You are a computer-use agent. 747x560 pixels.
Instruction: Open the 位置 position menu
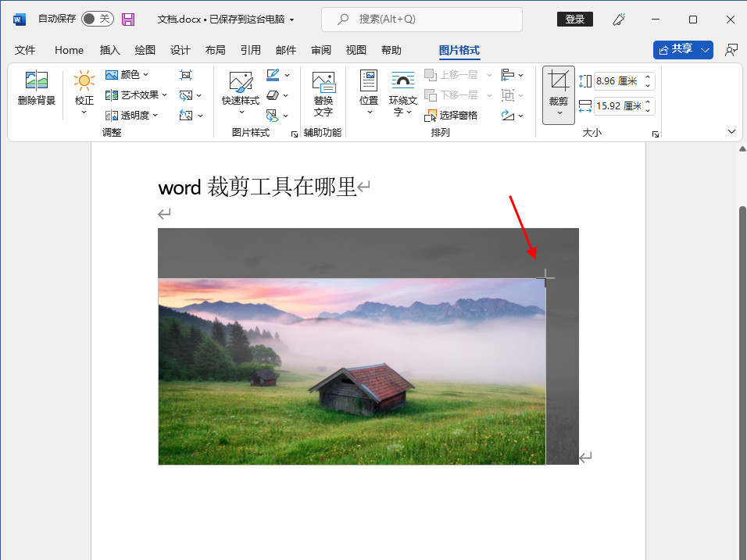[369, 94]
